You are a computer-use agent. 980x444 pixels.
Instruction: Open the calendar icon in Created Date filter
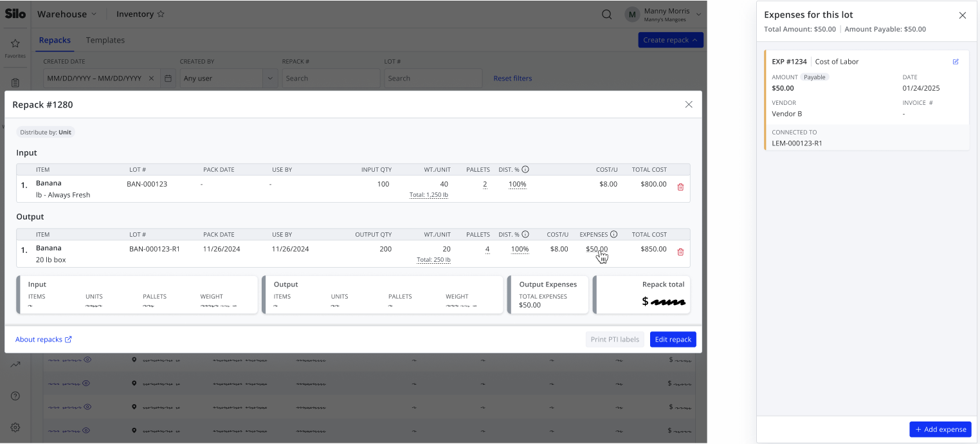point(168,79)
